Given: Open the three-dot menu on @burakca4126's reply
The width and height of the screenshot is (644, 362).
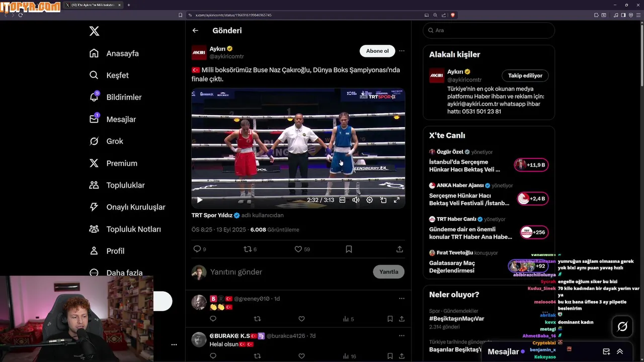Looking at the screenshot, I should pos(401,336).
